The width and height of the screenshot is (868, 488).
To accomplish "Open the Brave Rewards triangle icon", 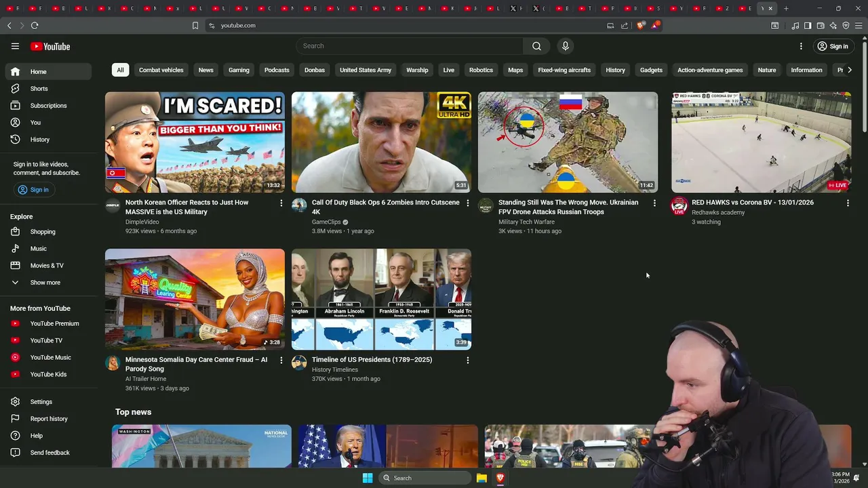I will (655, 25).
